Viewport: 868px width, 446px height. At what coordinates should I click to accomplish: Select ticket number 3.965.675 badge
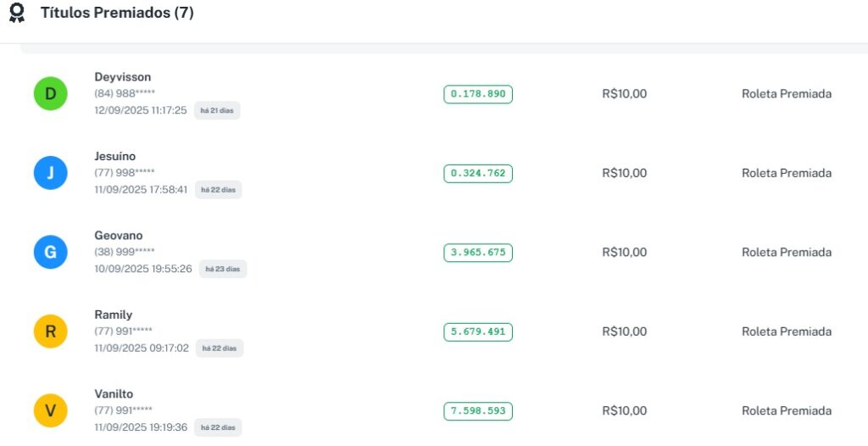[478, 253]
